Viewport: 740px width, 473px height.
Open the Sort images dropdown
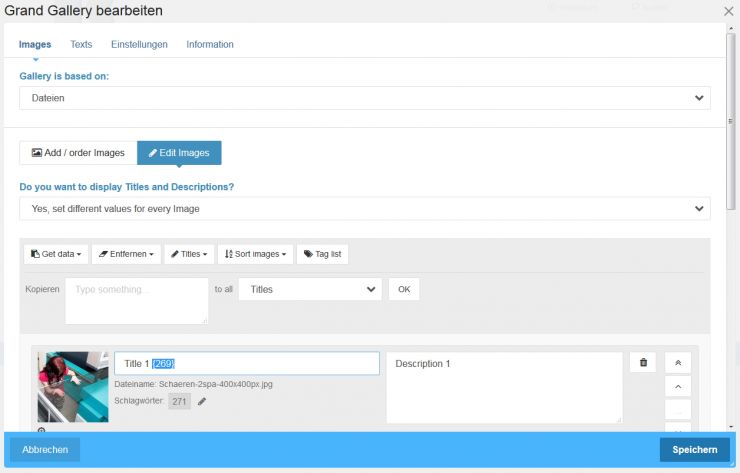(255, 254)
